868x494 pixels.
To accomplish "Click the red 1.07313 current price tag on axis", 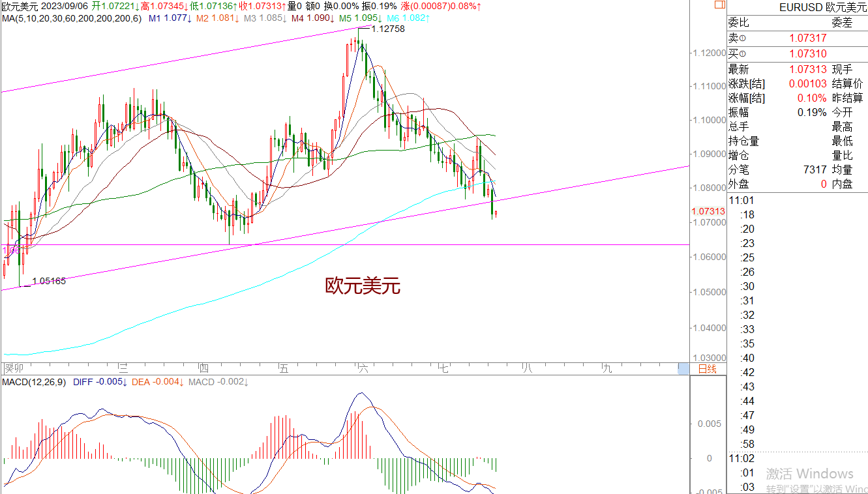I will tap(708, 211).
